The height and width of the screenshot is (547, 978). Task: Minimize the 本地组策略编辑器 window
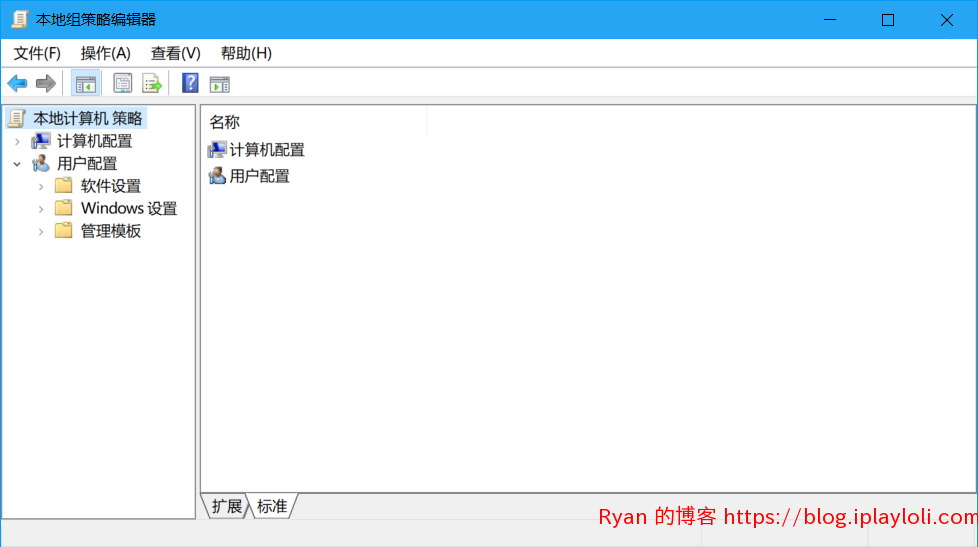pyautogui.click(x=830, y=20)
